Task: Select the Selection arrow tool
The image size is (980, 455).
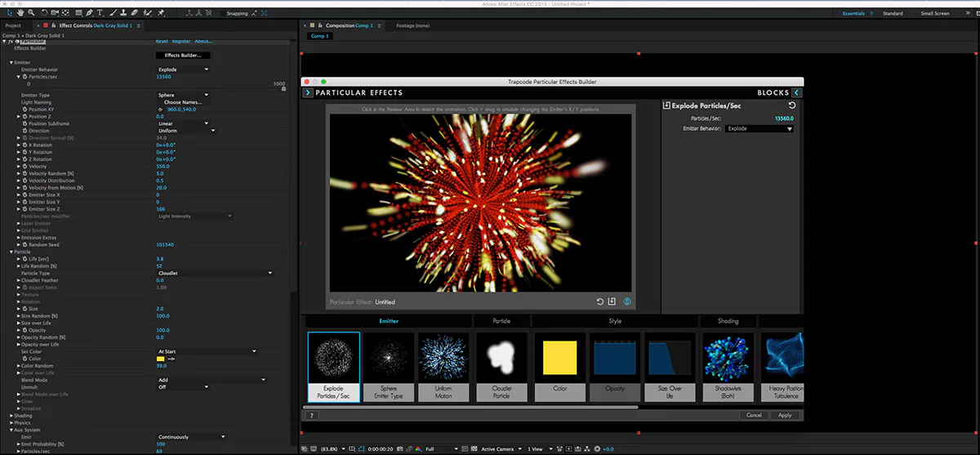Action: point(8,13)
